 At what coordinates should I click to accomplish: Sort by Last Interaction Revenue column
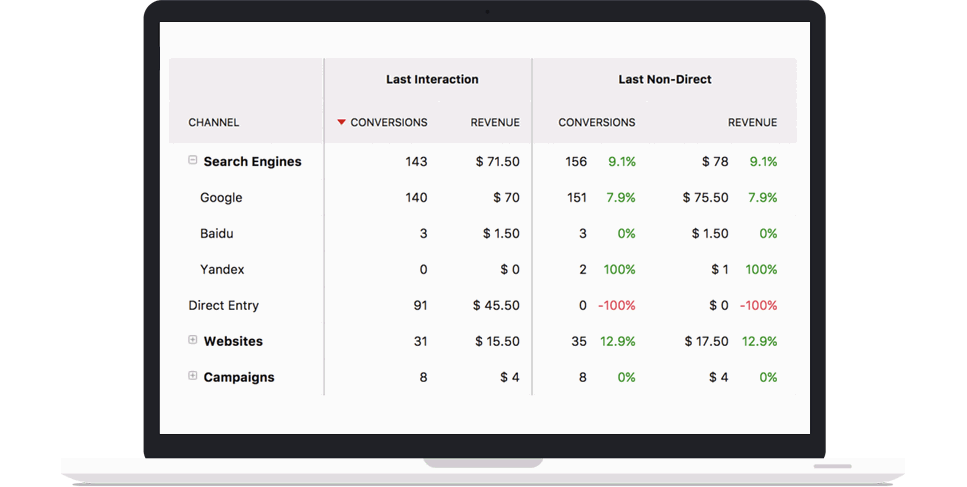(x=495, y=122)
